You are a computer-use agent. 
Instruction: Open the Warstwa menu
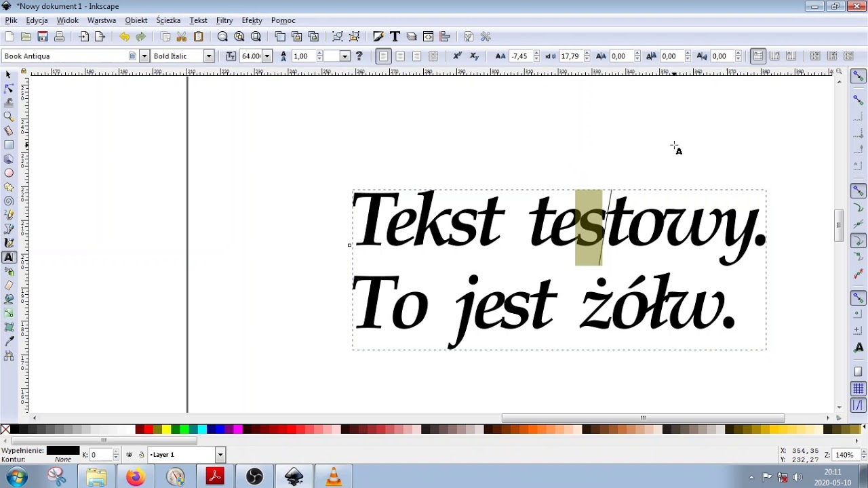click(102, 20)
